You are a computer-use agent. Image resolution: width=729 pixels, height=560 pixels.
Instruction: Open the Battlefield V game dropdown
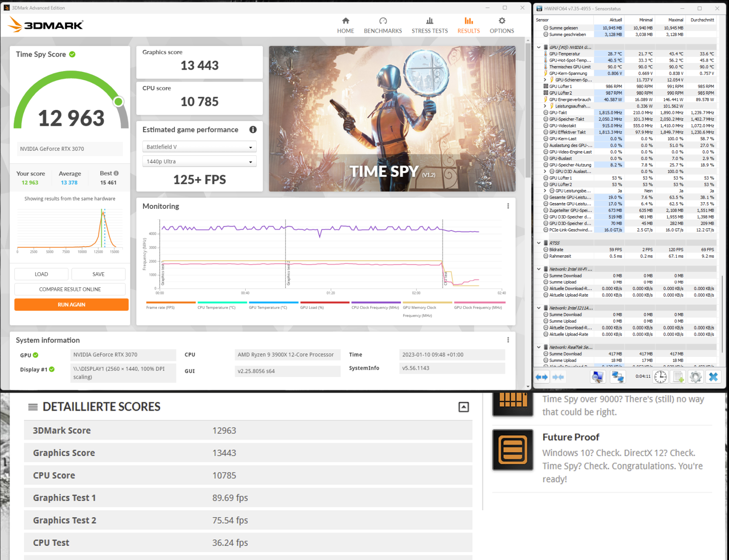[x=199, y=147]
